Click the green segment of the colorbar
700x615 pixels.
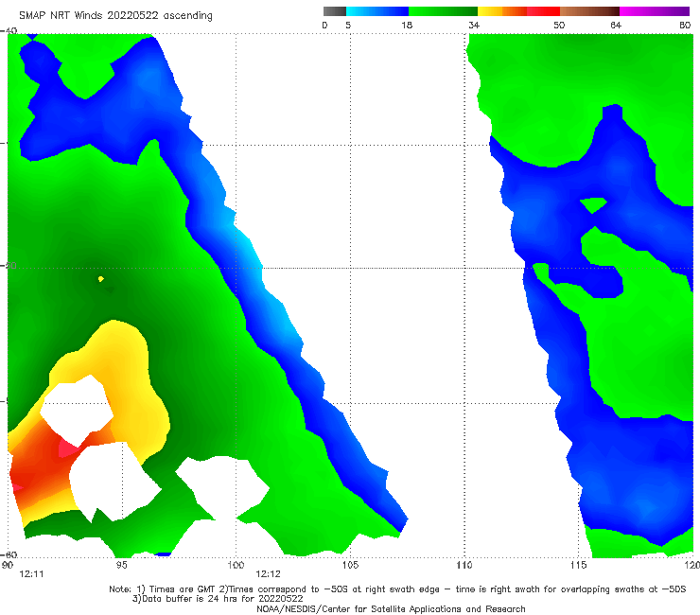tap(443, 11)
